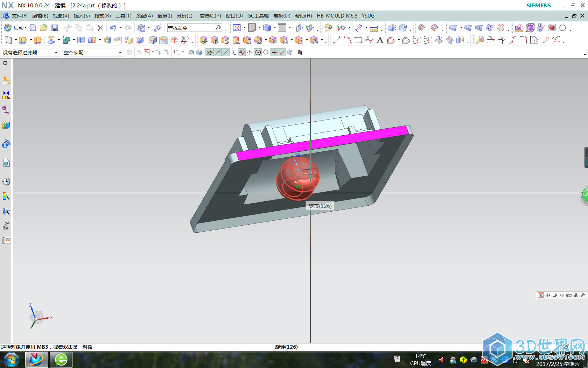Toggle Quadrant point snapping
The height and width of the screenshot is (368, 588).
tap(266, 53)
